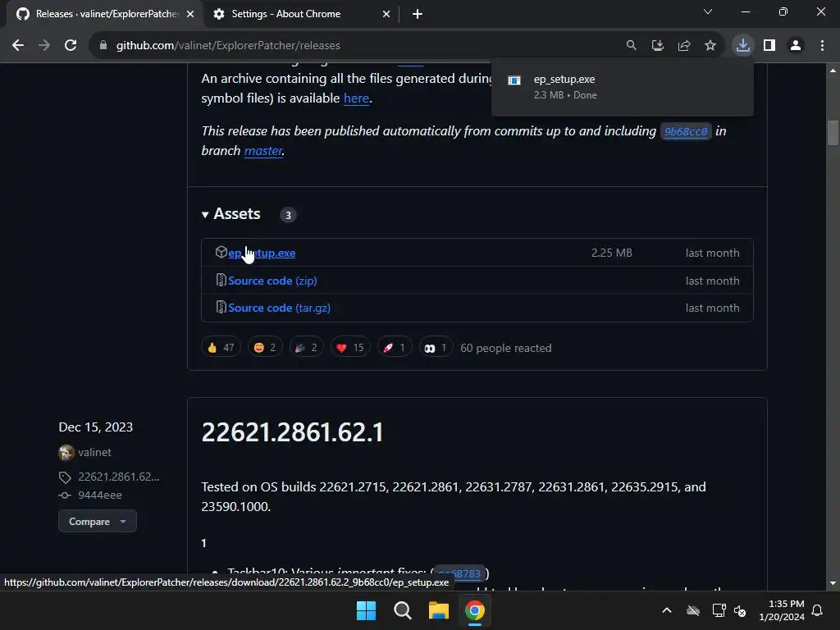The height and width of the screenshot is (630, 840).
Task: Click the archive icon next to Source code (tar.gz)
Action: click(x=221, y=307)
